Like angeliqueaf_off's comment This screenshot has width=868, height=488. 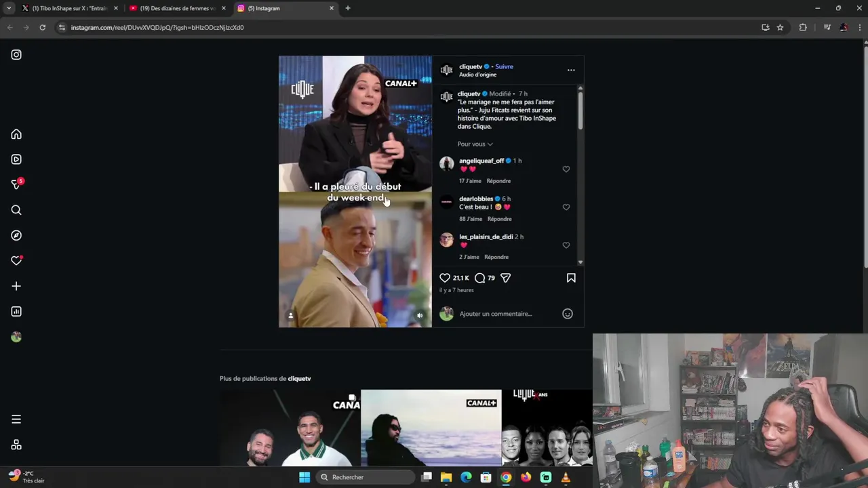pyautogui.click(x=566, y=169)
